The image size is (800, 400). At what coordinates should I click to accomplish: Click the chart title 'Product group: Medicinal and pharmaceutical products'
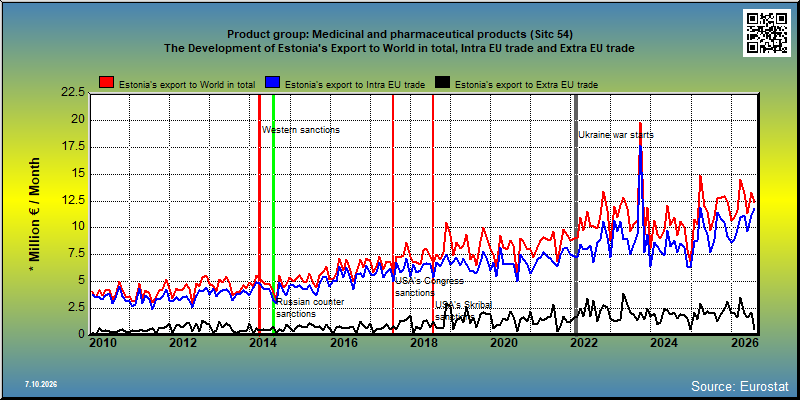tap(399, 34)
